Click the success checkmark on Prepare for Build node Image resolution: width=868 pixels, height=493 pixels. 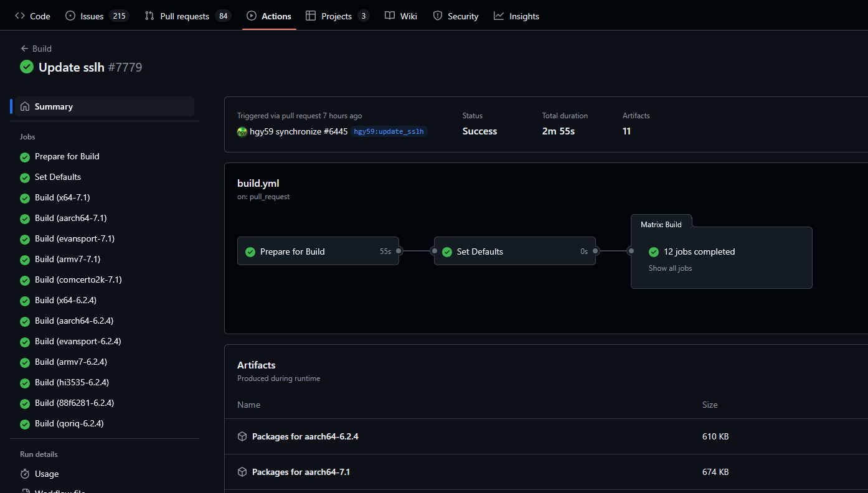(x=250, y=251)
